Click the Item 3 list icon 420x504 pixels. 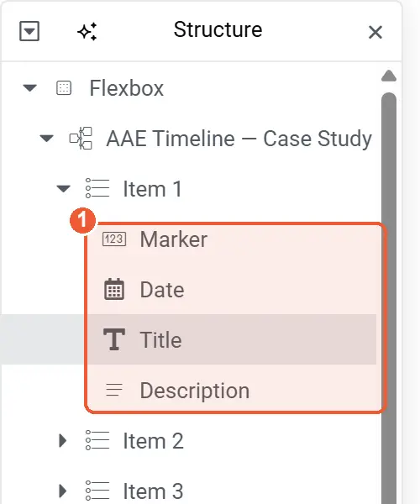(97, 491)
